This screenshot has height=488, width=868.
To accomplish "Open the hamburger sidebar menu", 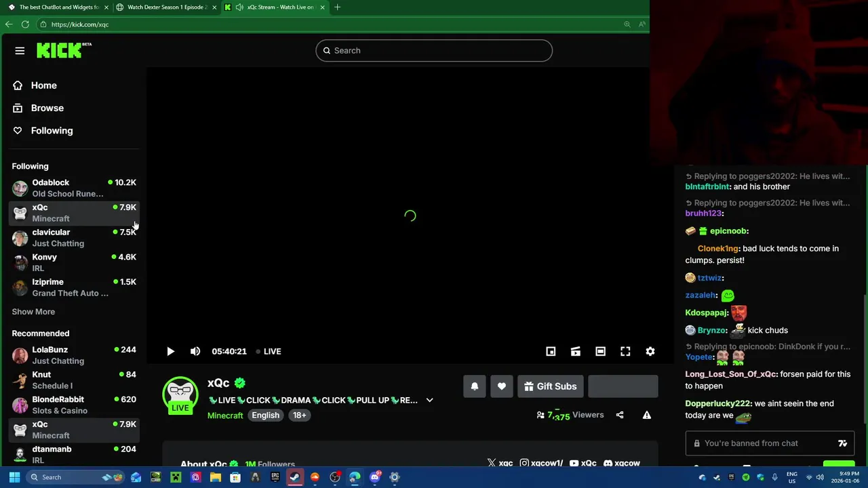I will point(20,51).
